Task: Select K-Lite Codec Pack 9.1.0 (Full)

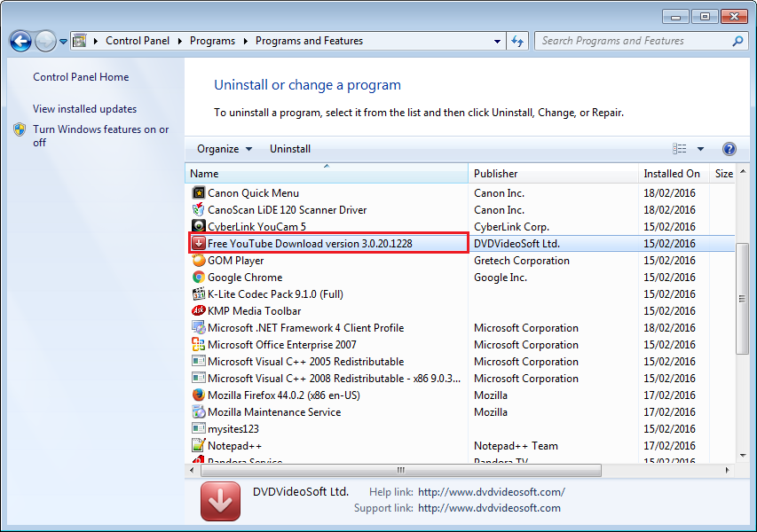Action: pyautogui.click(x=275, y=294)
